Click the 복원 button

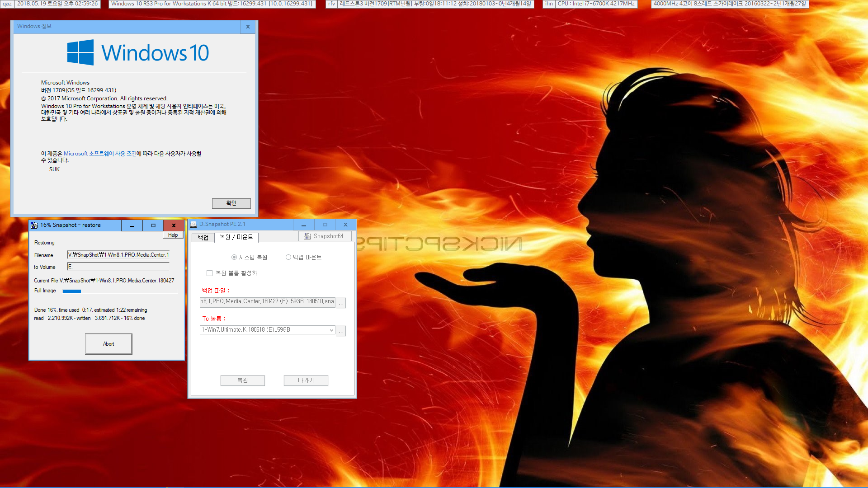[243, 380]
